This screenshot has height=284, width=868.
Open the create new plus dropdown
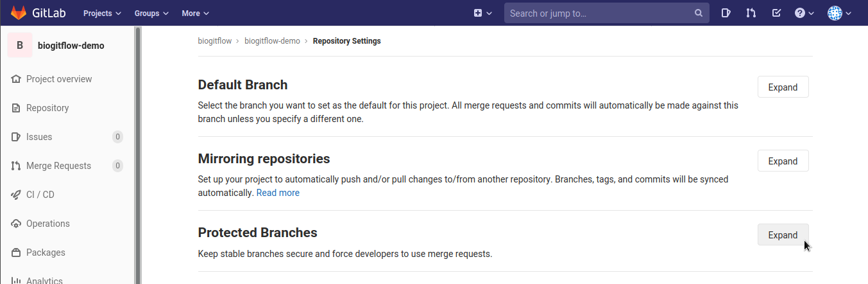click(482, 13)
